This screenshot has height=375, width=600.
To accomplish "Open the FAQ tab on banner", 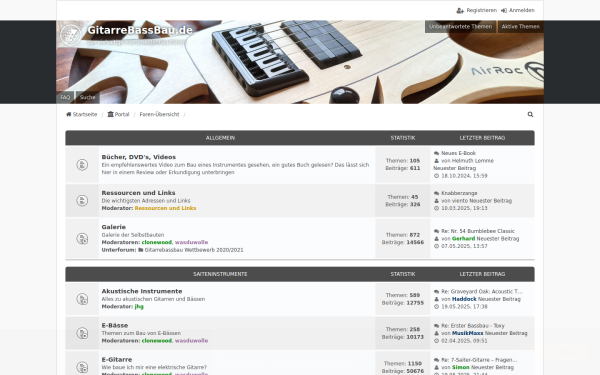I will click(65, 97).
